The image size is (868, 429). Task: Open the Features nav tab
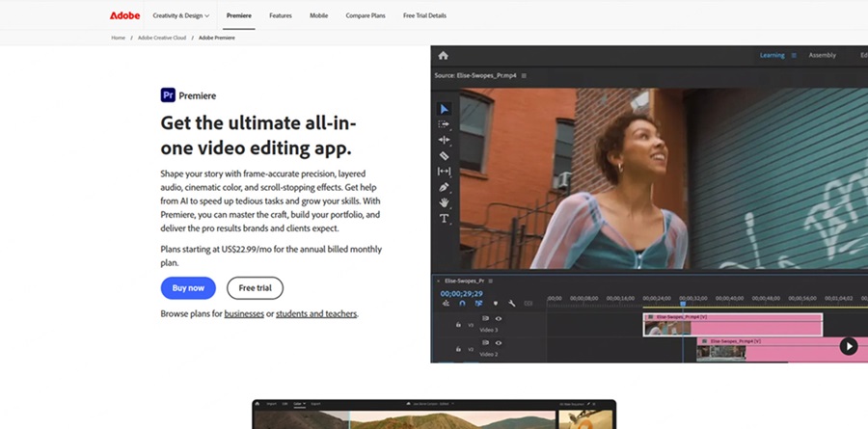(x=281, y=15)
